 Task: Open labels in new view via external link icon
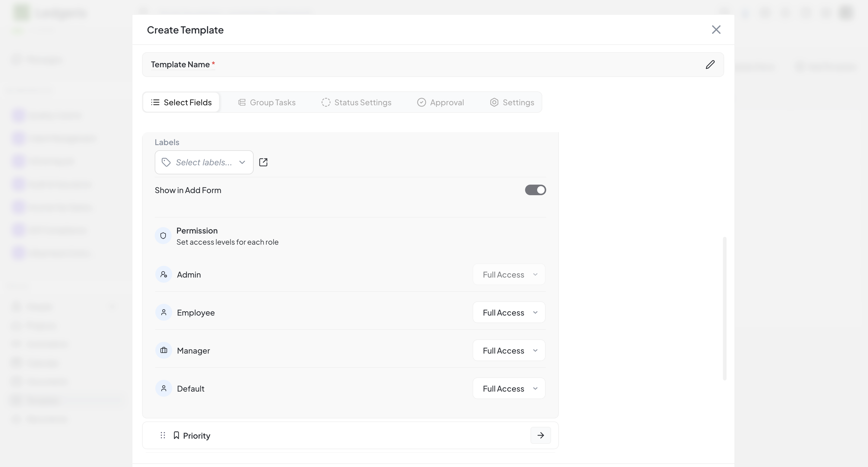pos(263,162)
